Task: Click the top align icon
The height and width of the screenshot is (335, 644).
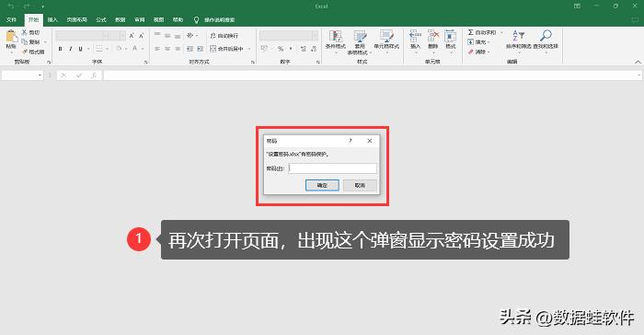Action: (x=157, y=35)
